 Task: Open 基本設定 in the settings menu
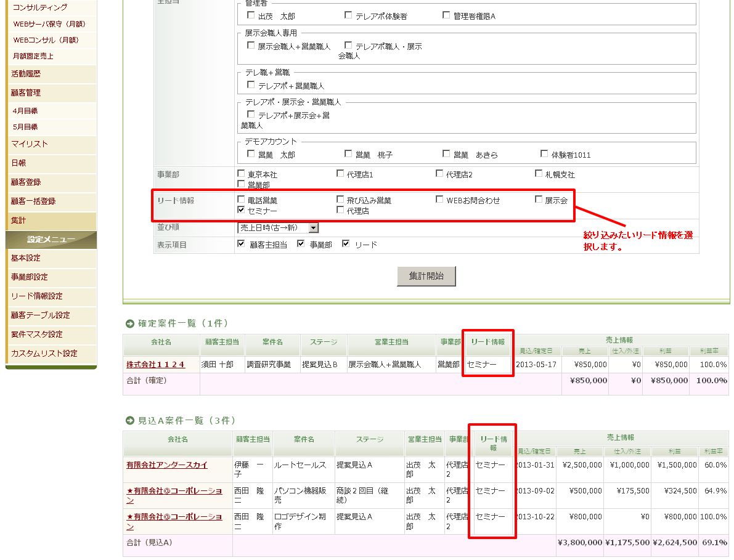click(x=25, y=258)
